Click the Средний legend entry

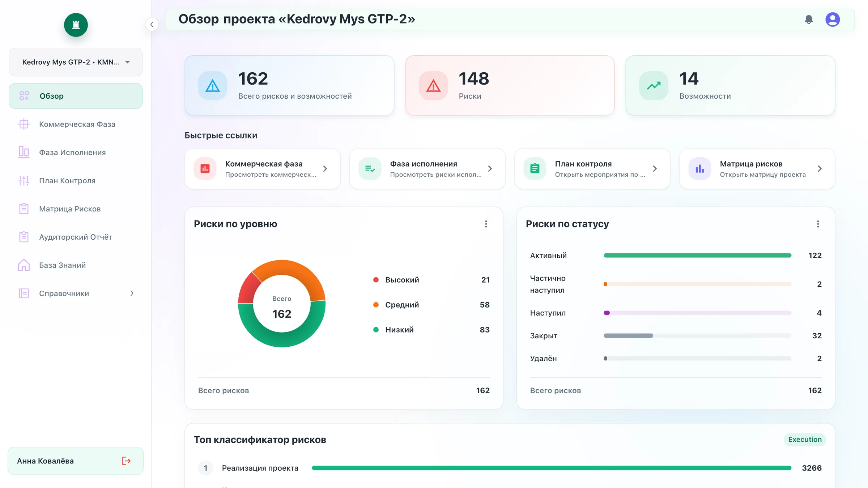pyautogui.click(x=431, y=305)
